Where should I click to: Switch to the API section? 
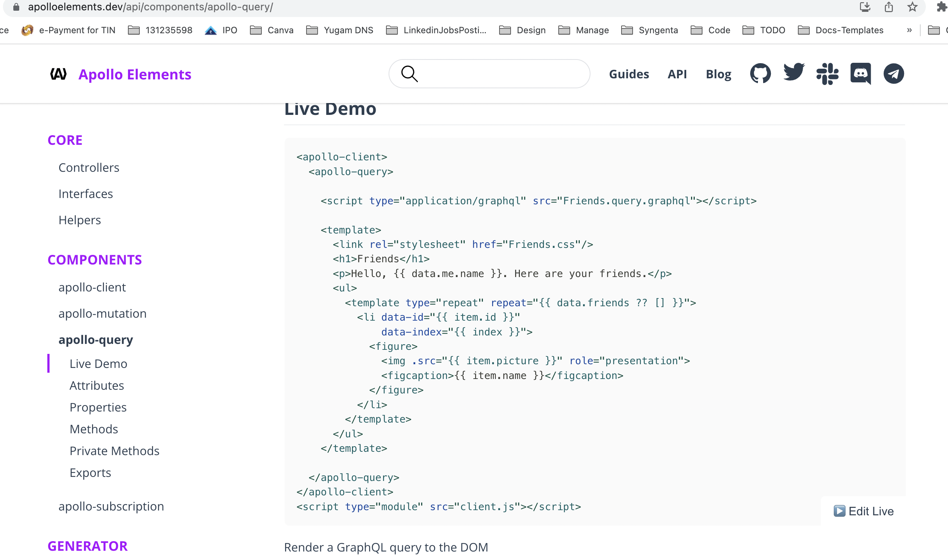(677, 74)
